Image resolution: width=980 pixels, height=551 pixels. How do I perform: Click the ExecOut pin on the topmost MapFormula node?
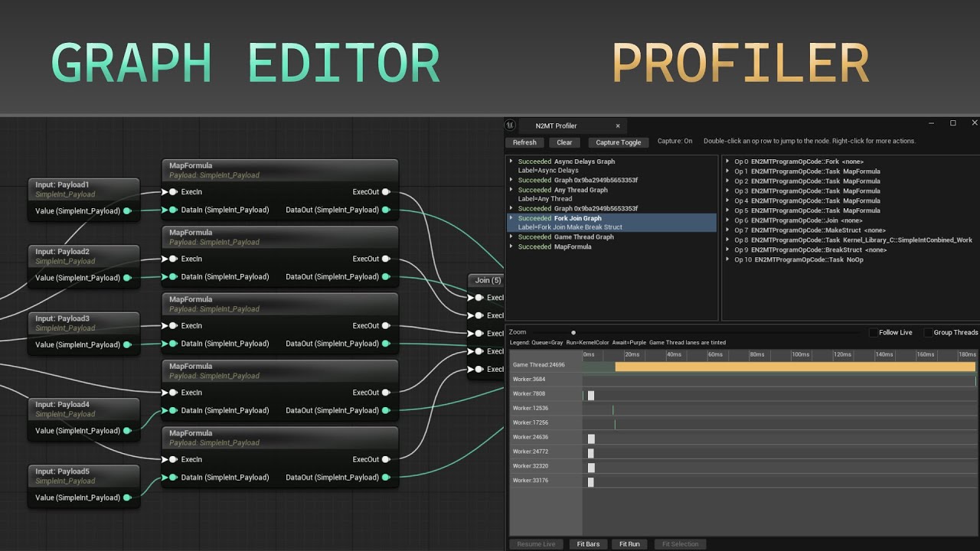click(386, 192)
